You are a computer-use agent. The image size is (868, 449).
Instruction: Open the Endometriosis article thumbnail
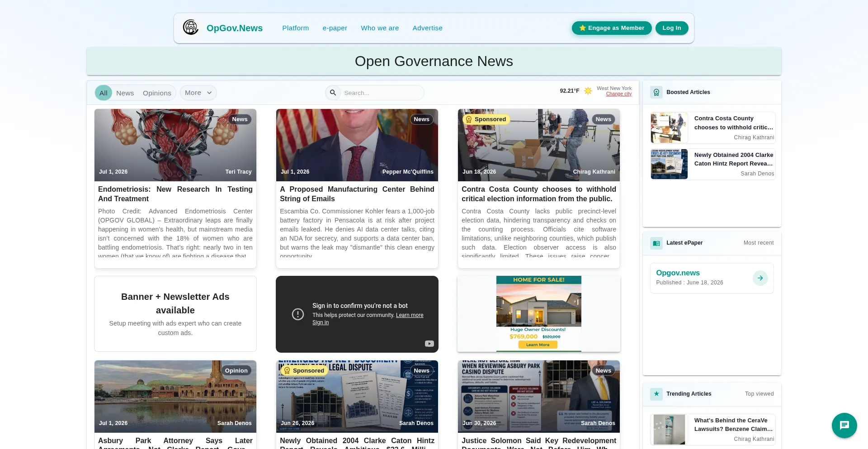point(175,145)
